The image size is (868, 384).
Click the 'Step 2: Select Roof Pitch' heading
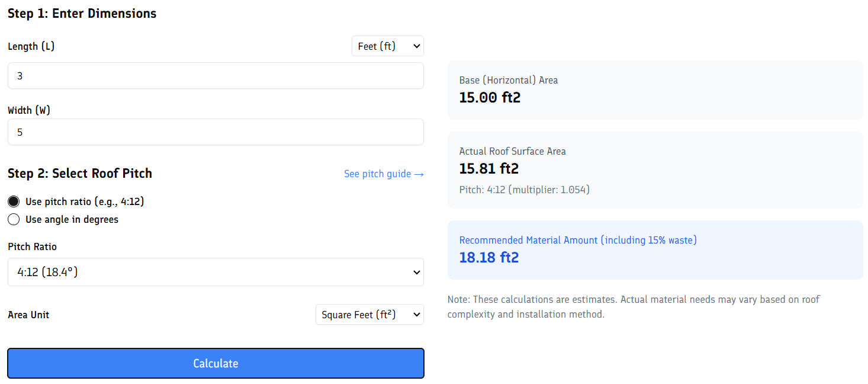point(79,173)
